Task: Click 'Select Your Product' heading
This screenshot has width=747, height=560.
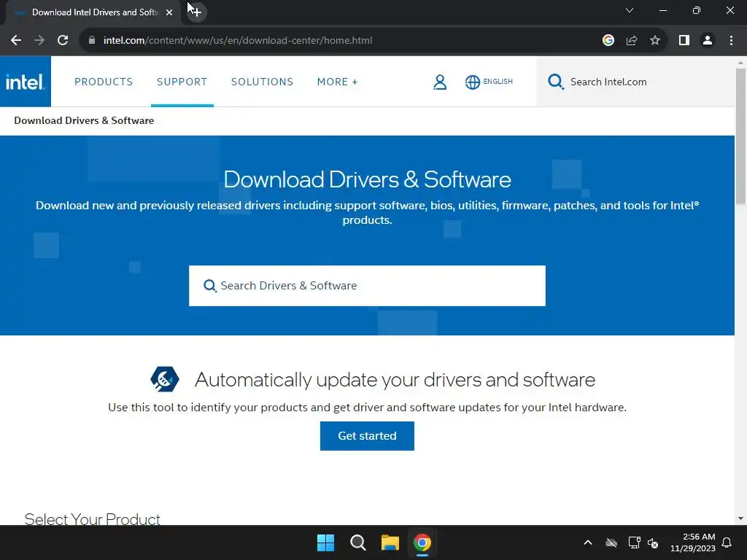Action: click(92, 518)
